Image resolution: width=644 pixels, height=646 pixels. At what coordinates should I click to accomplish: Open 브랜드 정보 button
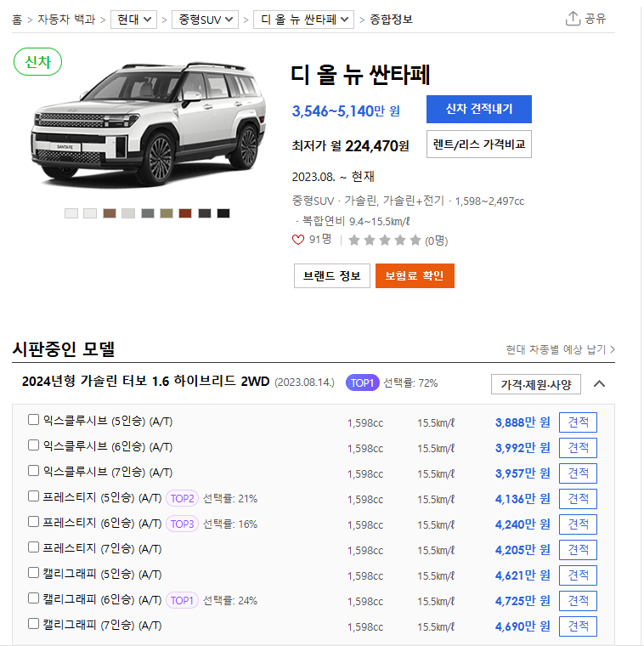332,275
